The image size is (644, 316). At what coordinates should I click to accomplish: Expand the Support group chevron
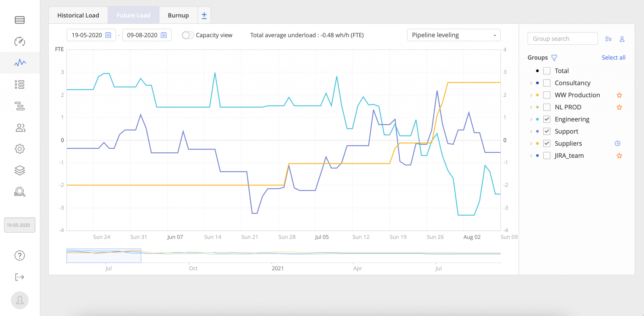pos(531,132)
